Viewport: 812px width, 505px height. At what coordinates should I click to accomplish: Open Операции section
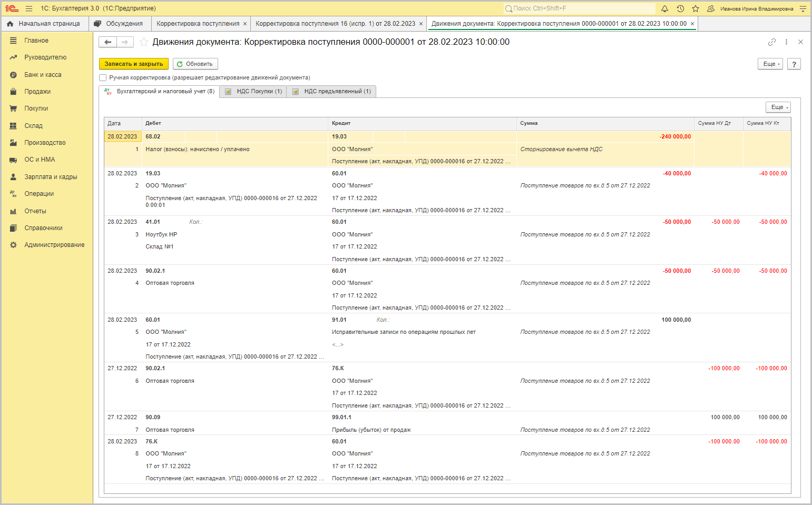39,194
